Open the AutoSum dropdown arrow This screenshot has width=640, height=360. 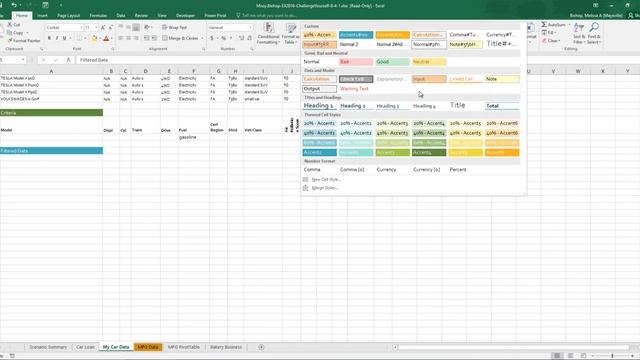click(x=569, y=25)
